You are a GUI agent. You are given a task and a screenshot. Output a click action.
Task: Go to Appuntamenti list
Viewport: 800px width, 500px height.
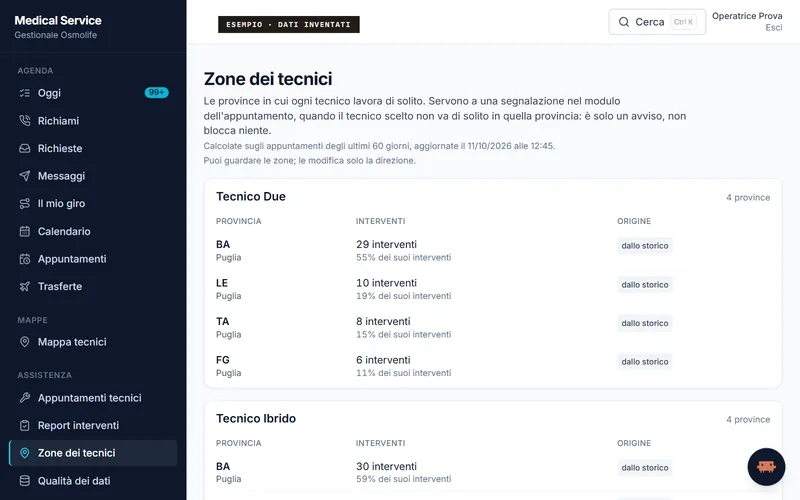[x=93, y=259]
